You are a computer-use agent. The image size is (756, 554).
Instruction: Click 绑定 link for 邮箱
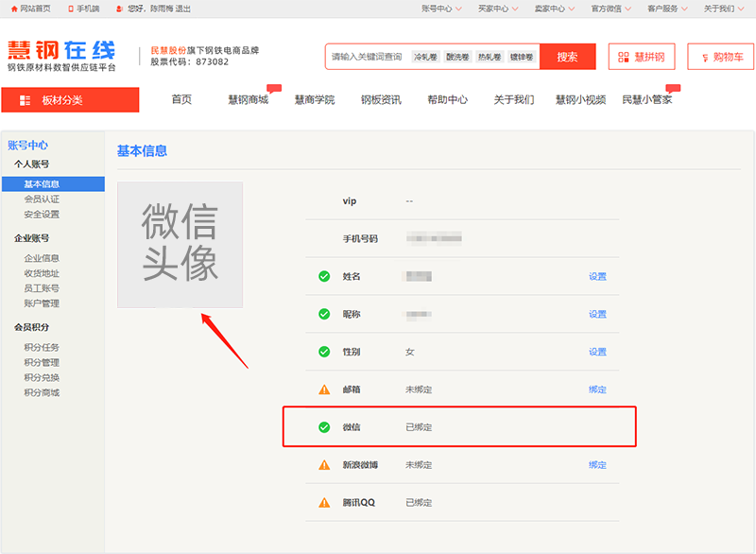(597, 390)
